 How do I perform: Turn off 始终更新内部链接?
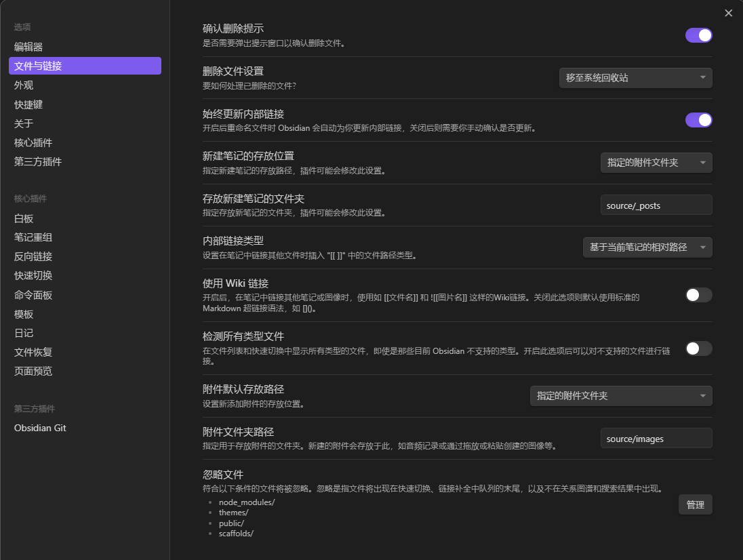click(x=698, y=119)
